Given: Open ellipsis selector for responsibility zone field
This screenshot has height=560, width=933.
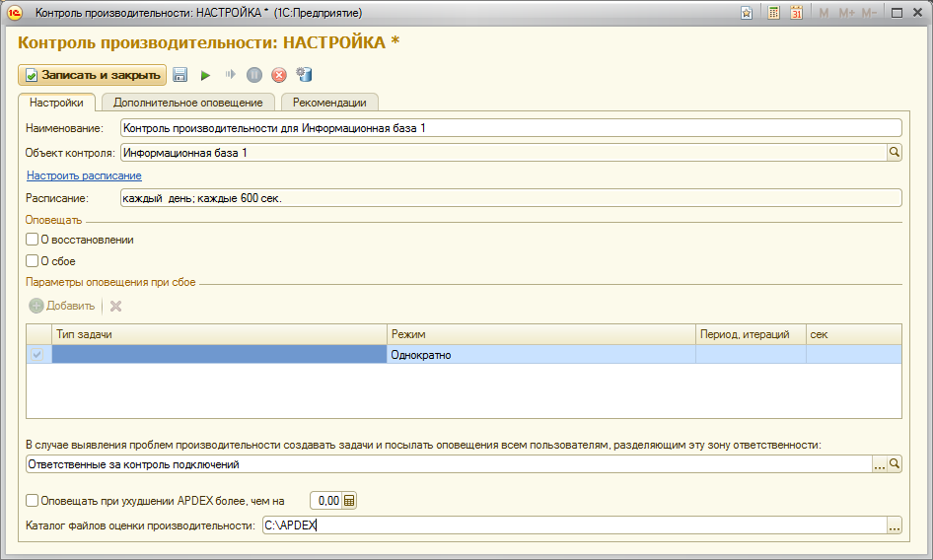Looking at the screenshot, I should point(880,463).
